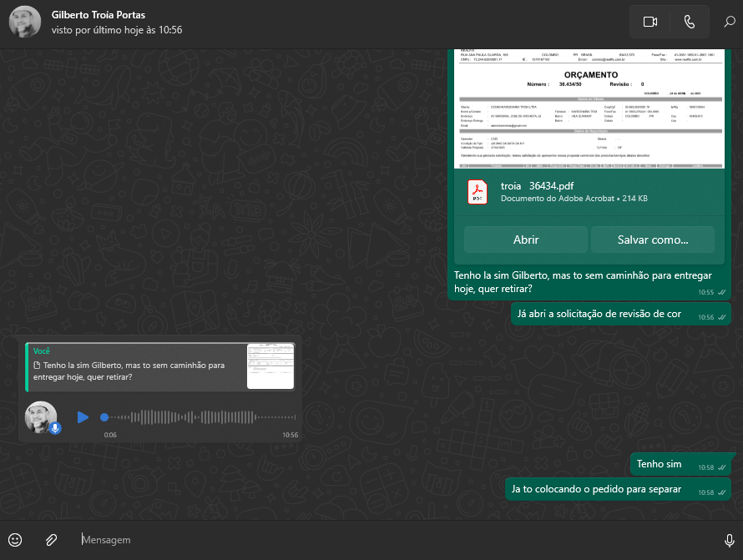Type in the Mensagem input field
Viewport: 743px width, 560px height.
click(x=392, y=540)
